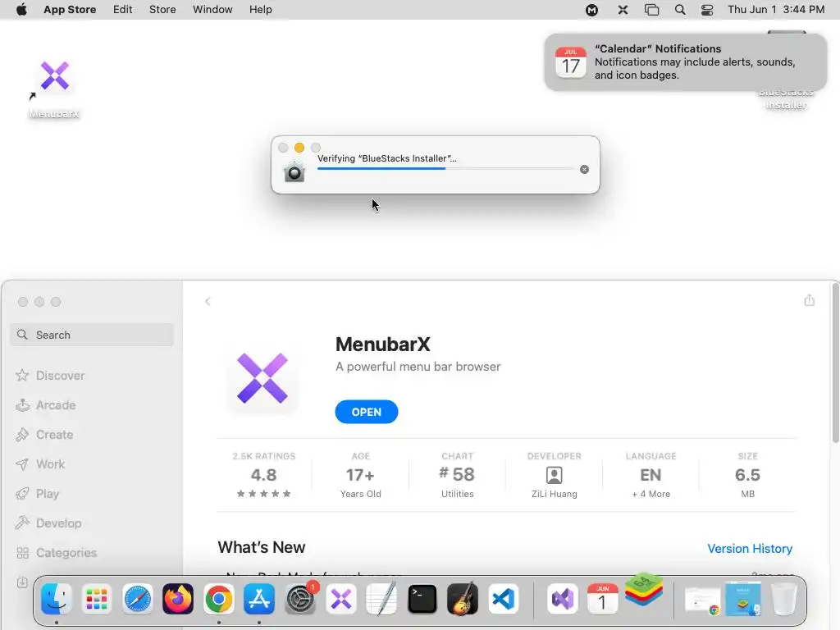
Task: Click the 6.5 MB size info
Action: pos(748,475)
